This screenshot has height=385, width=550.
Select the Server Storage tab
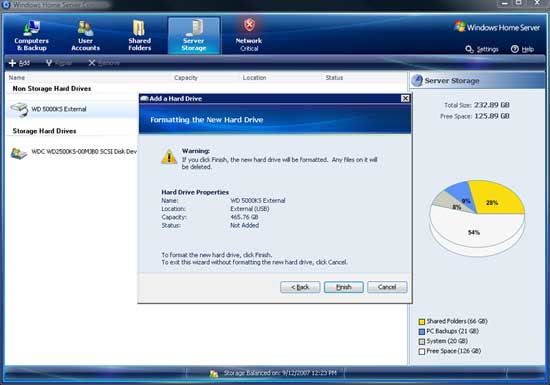point(194,35)
